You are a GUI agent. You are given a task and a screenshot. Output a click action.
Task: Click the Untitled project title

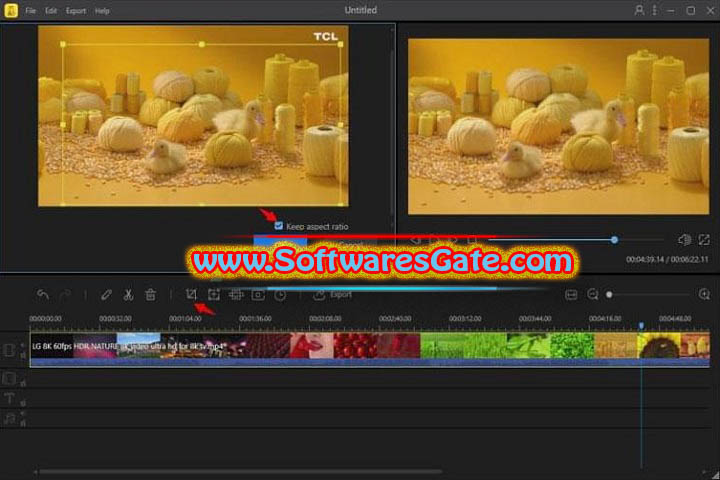pyautogui.click(x=361, y=10)
